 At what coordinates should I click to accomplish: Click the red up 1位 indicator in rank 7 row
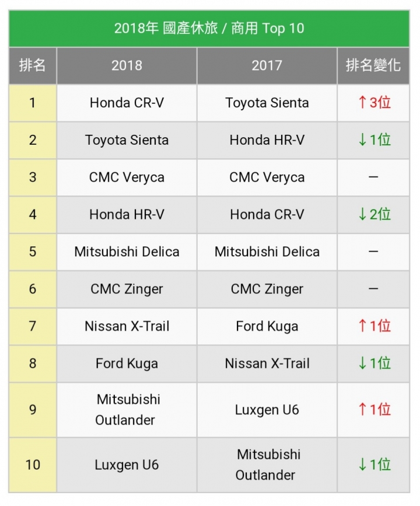coord(374,326)
